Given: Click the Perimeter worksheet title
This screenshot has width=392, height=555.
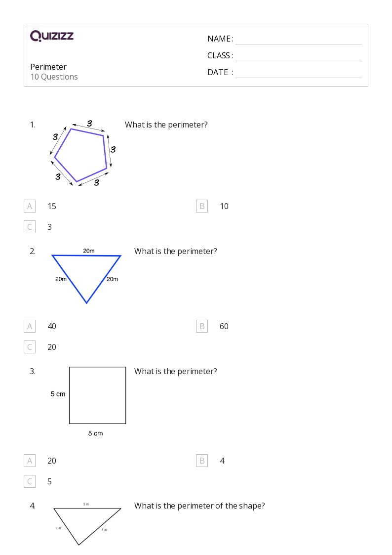Looking at the screenshot, I should (48, 67).
